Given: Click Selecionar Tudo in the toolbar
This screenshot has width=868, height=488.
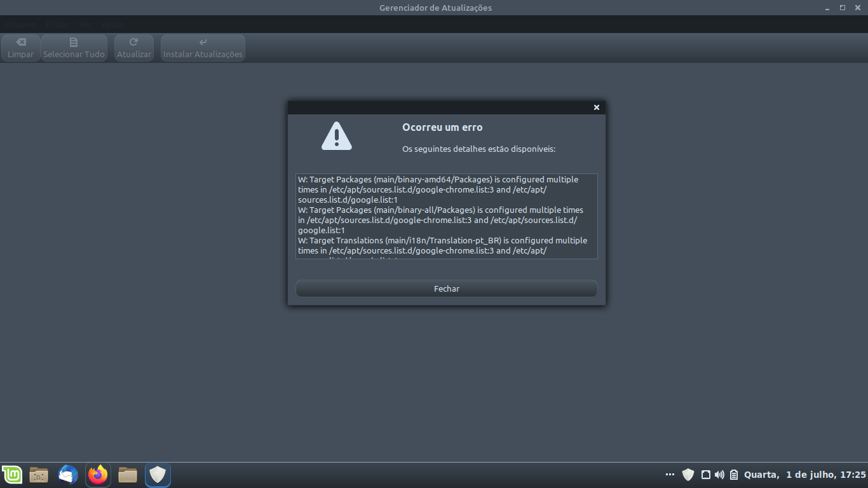Looking at the screenshot, I should [74, 48].
